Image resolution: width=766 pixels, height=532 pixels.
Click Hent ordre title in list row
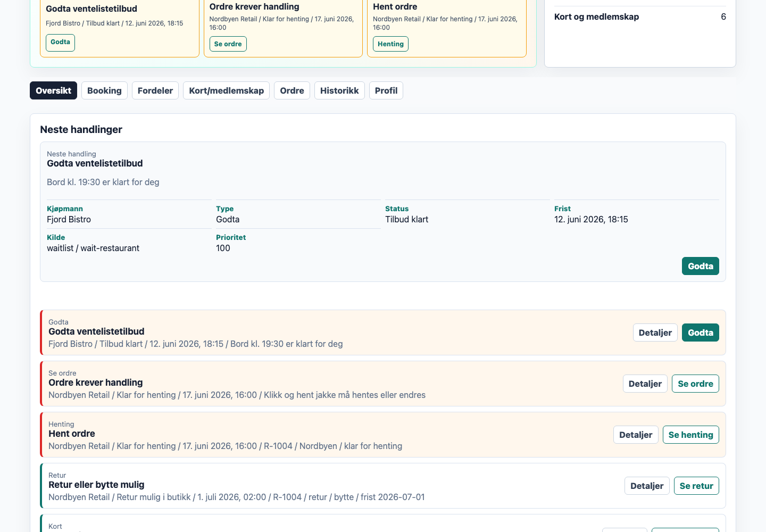point(72,434)
